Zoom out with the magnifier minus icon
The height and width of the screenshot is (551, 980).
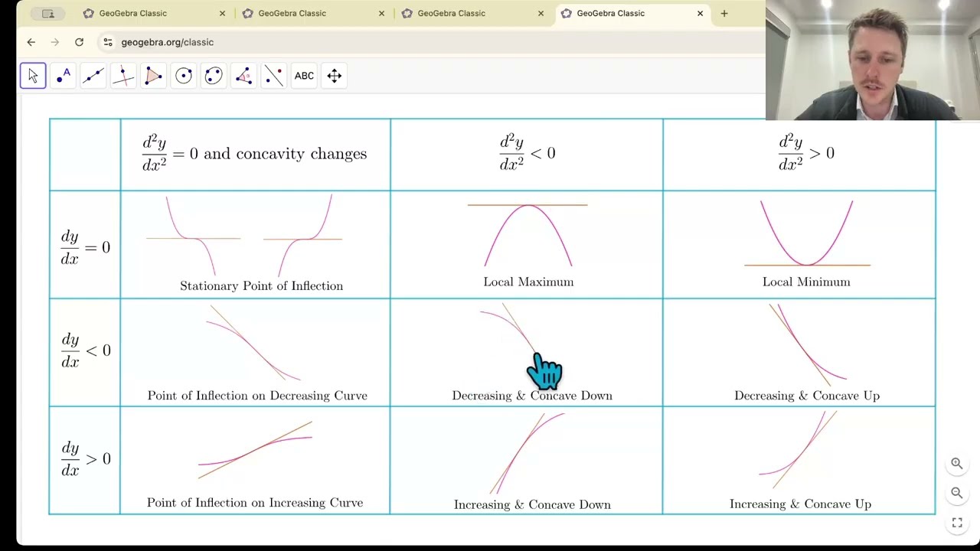pyautogui.click(x=956, y=493)
